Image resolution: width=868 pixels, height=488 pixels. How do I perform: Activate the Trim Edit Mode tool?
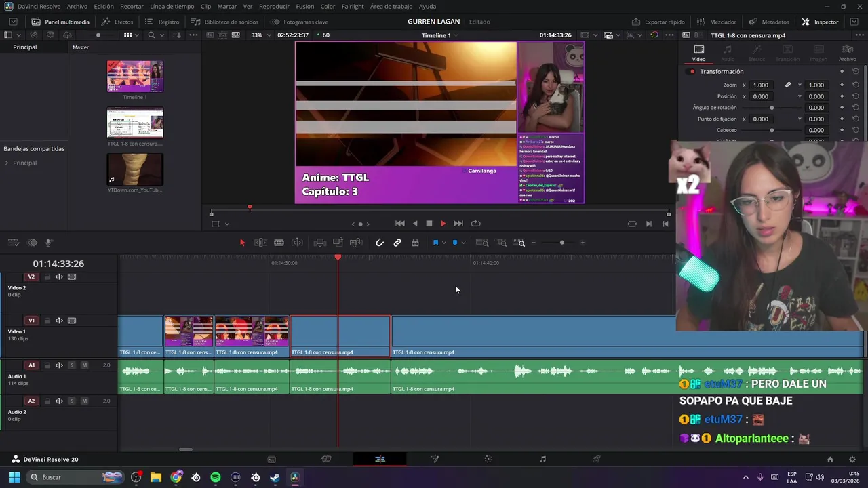(x=260, y=243)
